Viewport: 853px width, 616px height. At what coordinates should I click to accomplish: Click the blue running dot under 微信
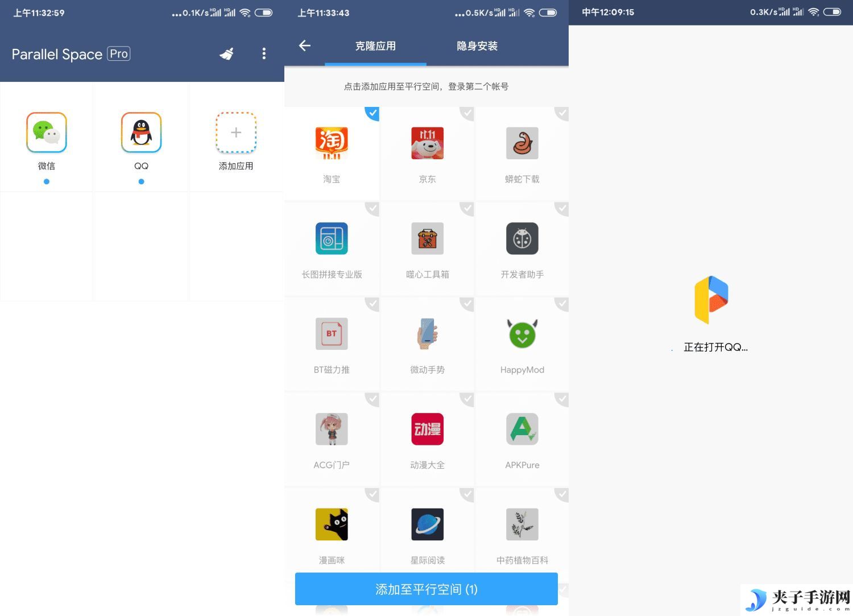point(47,181)
